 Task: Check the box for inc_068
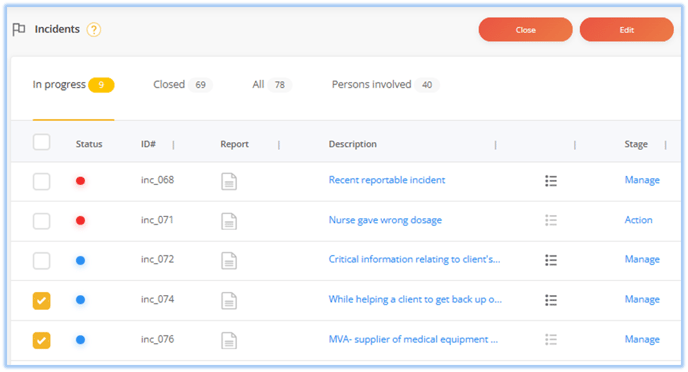(42, 181)
